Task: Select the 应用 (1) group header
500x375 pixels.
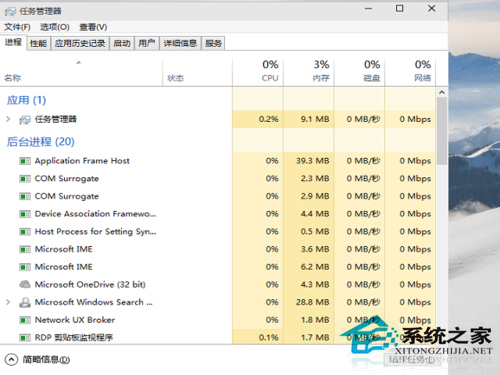Action: (26, 100)
